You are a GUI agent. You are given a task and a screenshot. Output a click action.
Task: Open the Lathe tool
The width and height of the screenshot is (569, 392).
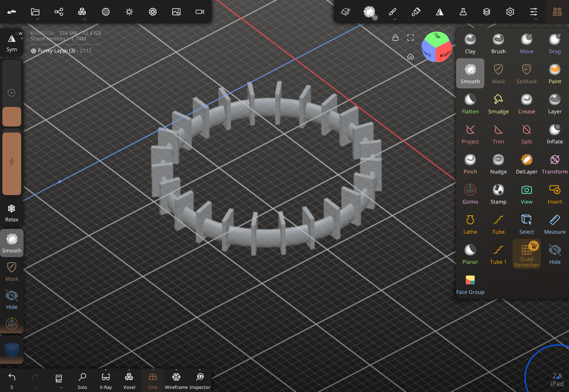[x=470, y=224]
